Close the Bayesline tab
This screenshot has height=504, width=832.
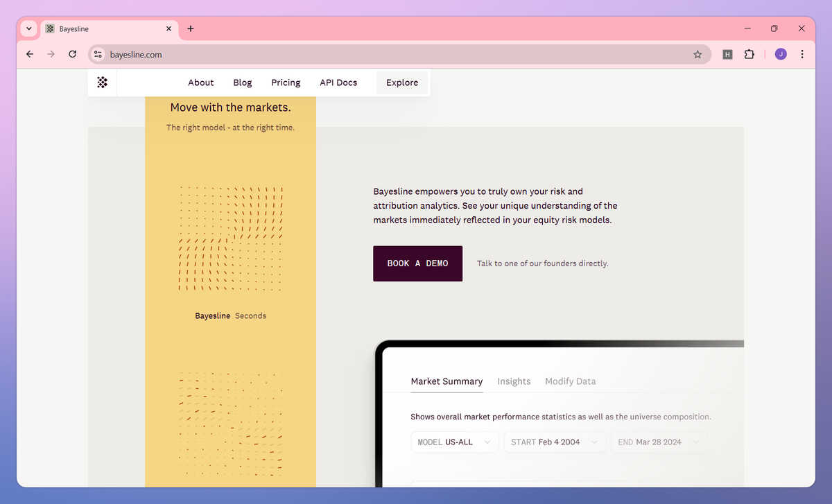168,28
